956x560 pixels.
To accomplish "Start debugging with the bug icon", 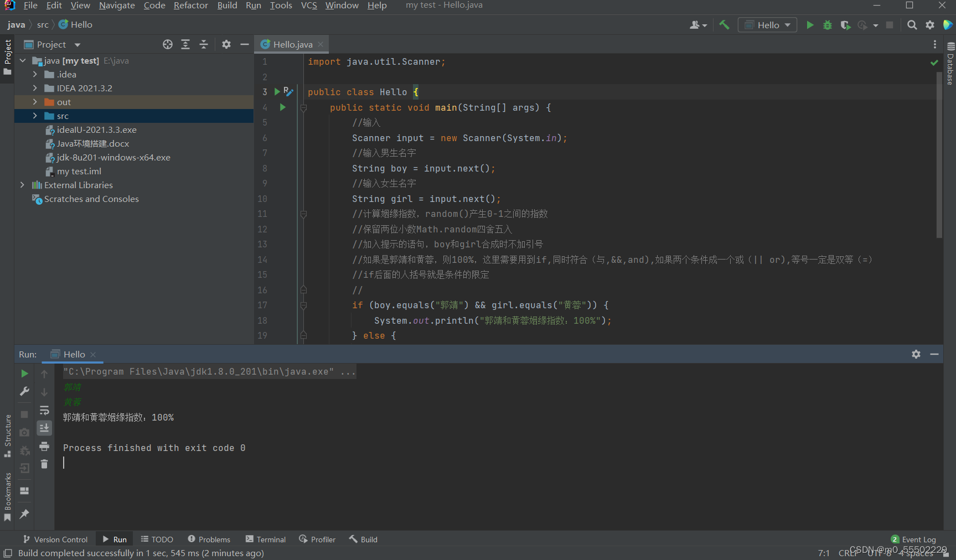I will [x=827, y=25].
